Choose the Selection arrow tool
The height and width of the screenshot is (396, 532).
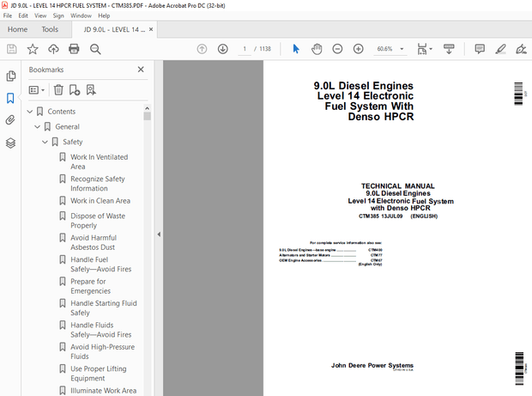[x=296, y=49]
